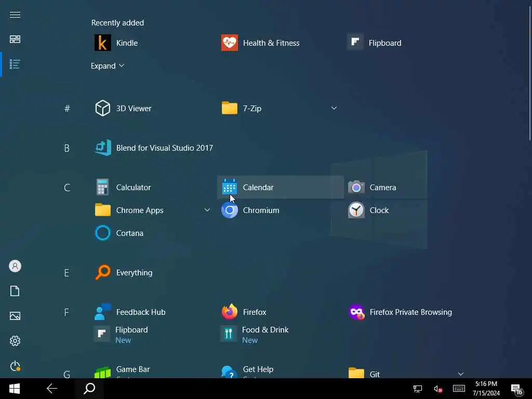Open the network tray icon

(x=418, y=389)
